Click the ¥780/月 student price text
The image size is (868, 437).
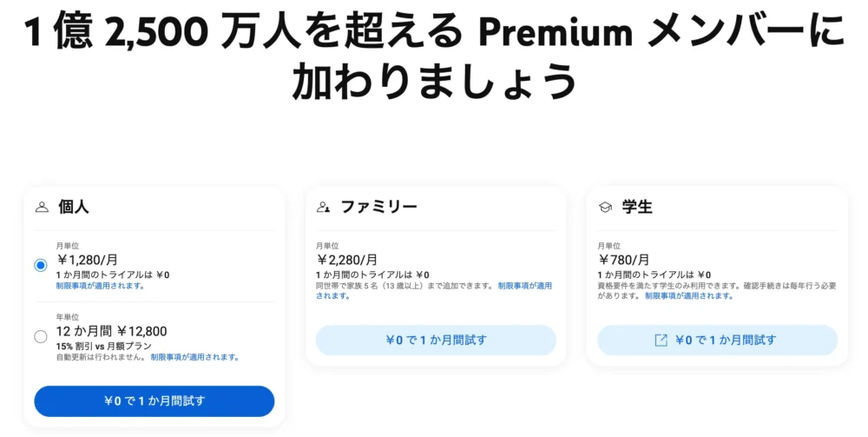(623, 259)
